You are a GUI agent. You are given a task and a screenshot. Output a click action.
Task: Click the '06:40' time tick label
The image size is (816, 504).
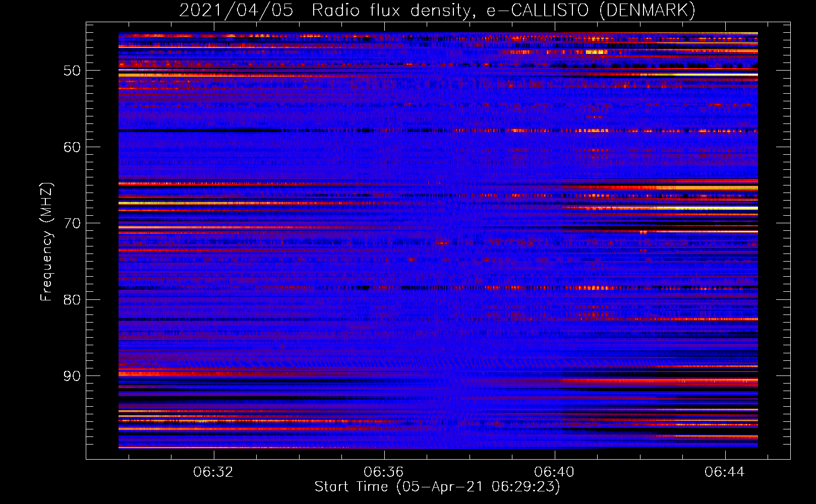(x=554, y=472)
